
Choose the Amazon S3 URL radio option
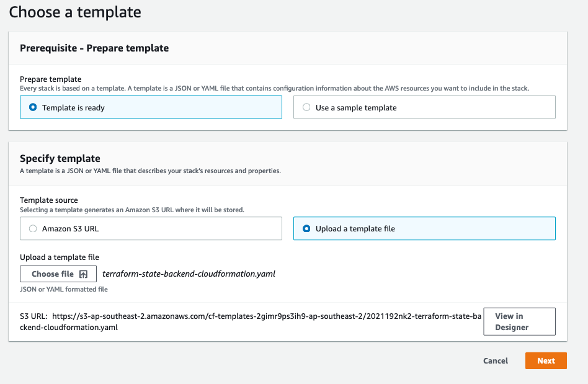(x=33, y=228)
